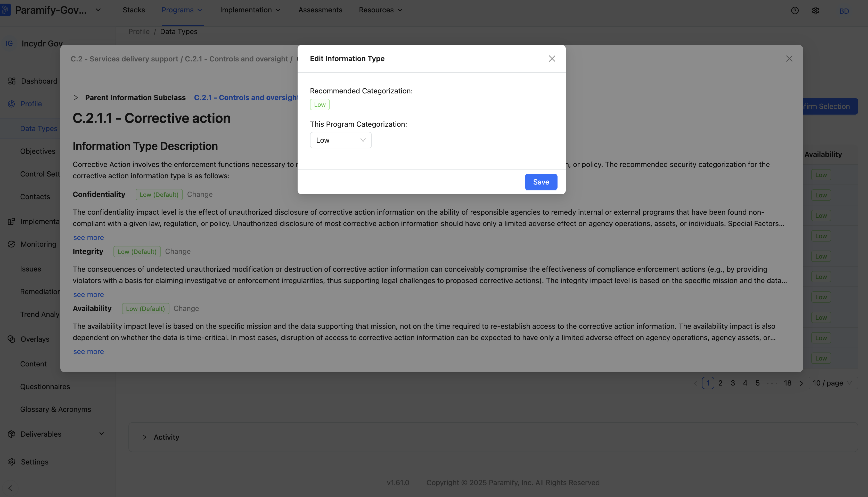This screenshot has width=868, height=497.
Task: Click the IG program badge
Action: click(9, 43)
